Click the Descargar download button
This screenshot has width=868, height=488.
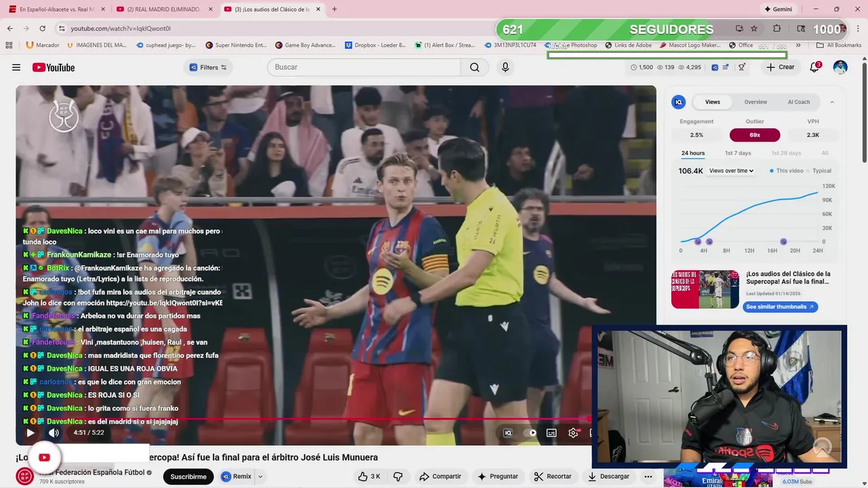tap(609, 476)
